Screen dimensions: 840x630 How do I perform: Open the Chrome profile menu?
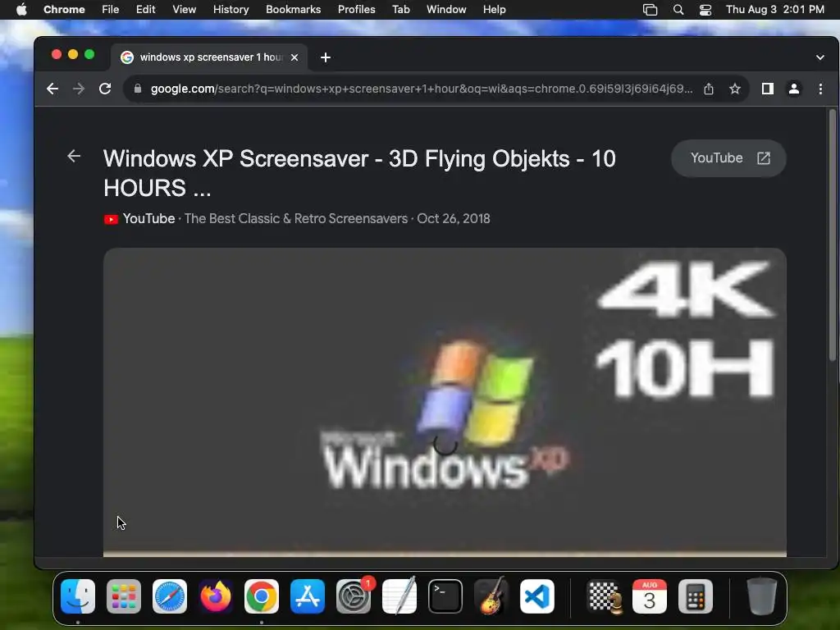click(x=794, y=89)
